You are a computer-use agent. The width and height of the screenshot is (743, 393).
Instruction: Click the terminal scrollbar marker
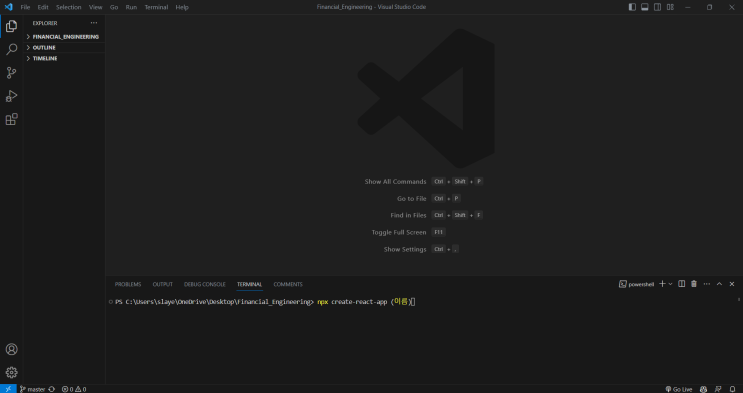click(739, 300)
